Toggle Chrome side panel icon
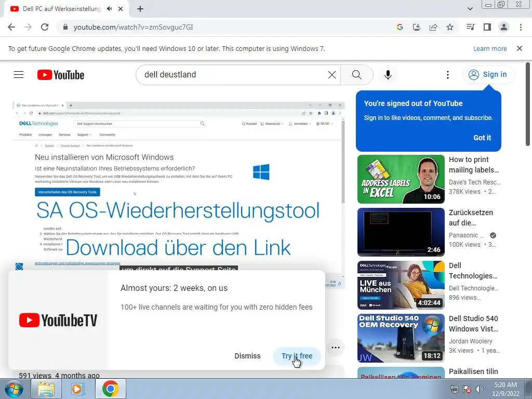The image size is (532, 399). 487,27
